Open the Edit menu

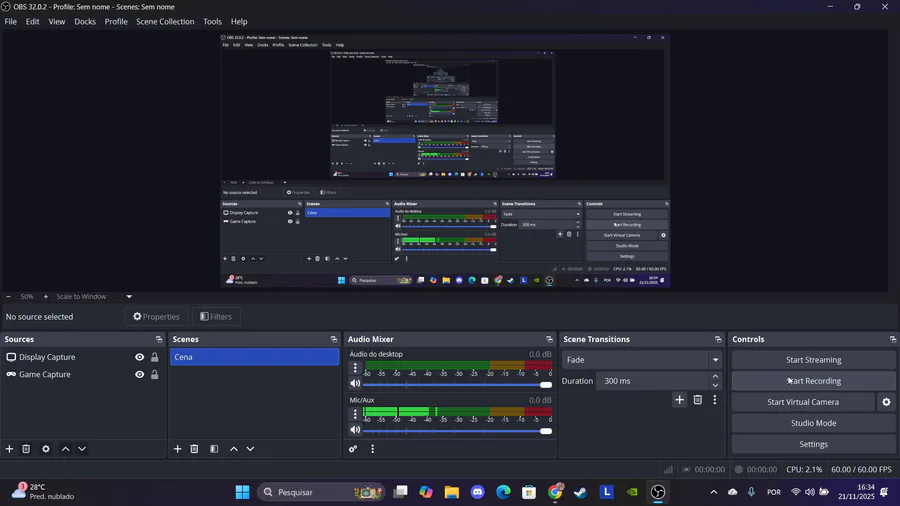pos(32,22)
